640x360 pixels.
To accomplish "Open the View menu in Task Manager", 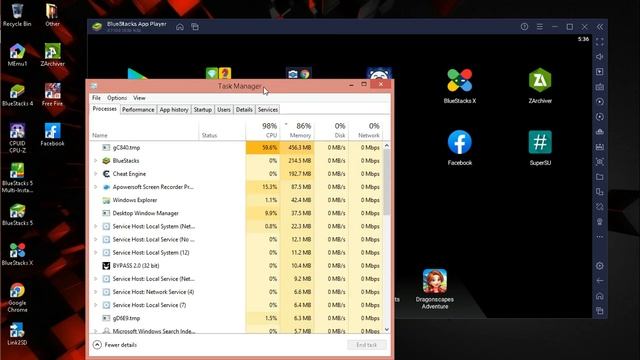I will [139, 98].
